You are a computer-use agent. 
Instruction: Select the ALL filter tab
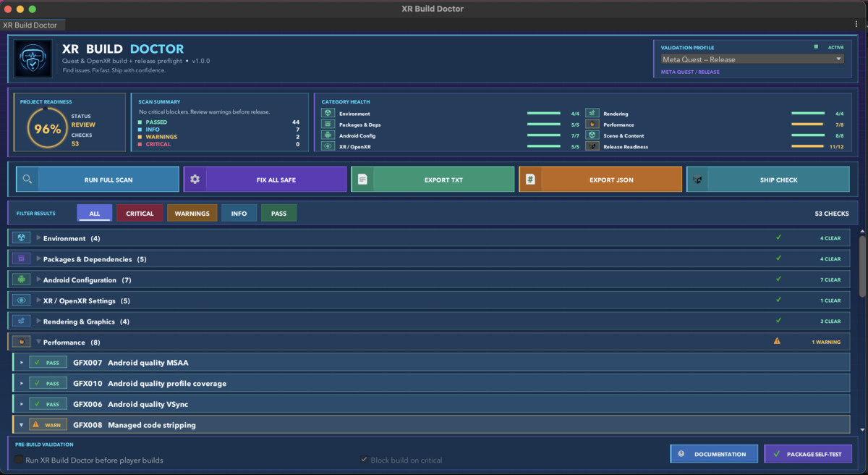click(x=95, y=213)
